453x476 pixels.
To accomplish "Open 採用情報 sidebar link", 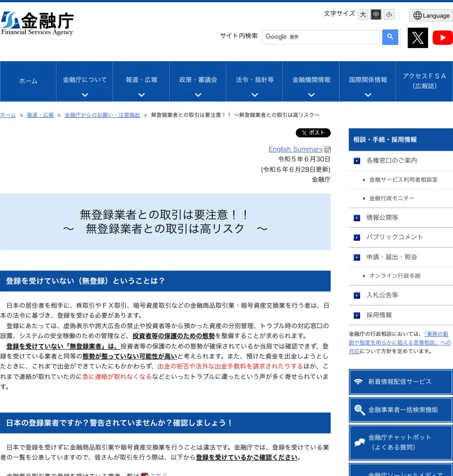I will [x=379, y=315].
